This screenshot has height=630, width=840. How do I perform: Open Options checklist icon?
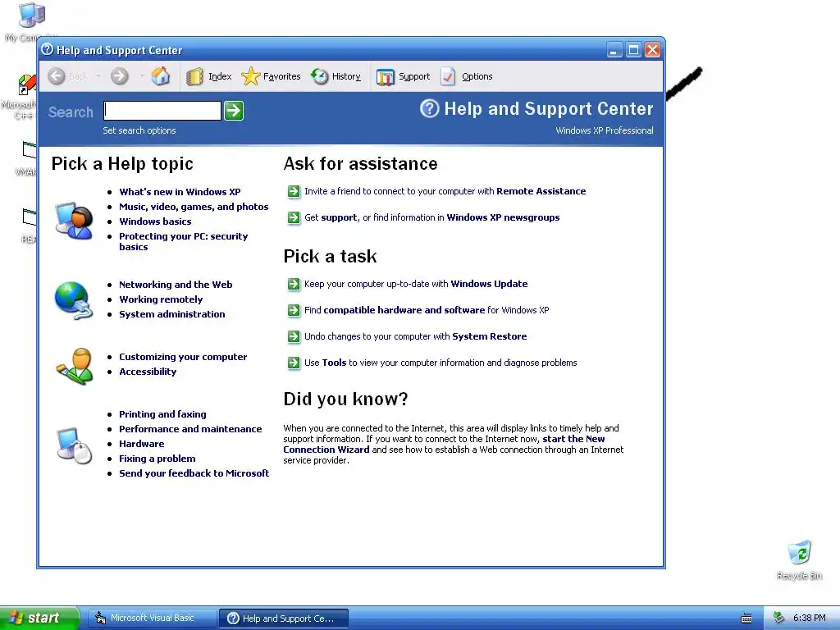click(448, 76)
